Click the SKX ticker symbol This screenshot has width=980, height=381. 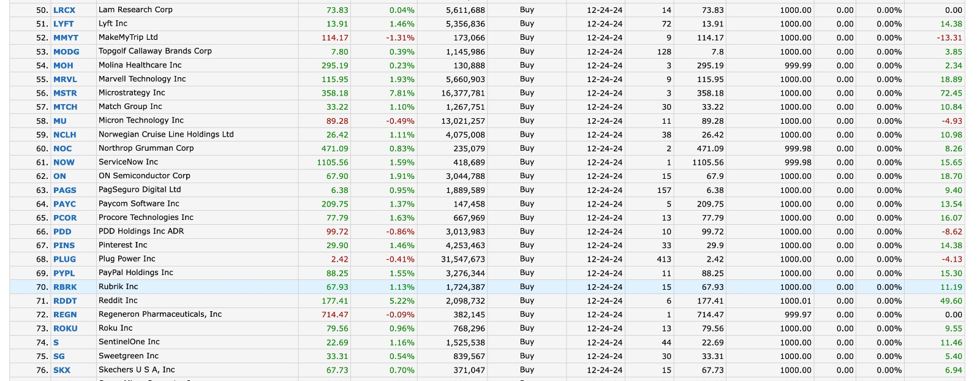62,371
